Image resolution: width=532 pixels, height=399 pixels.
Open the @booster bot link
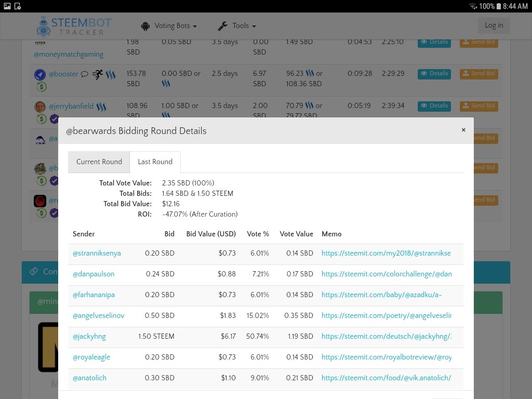[63, 74]
